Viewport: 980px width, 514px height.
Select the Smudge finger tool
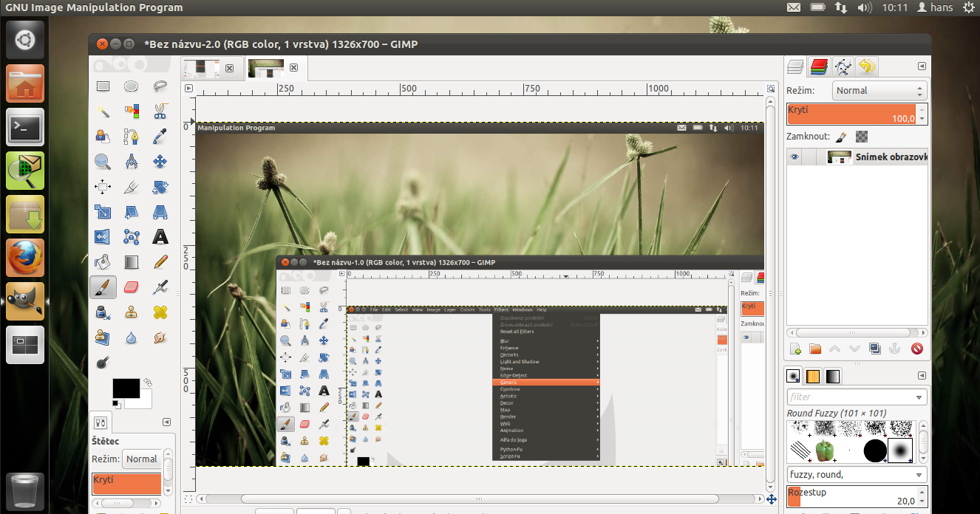tap(160, 337)
